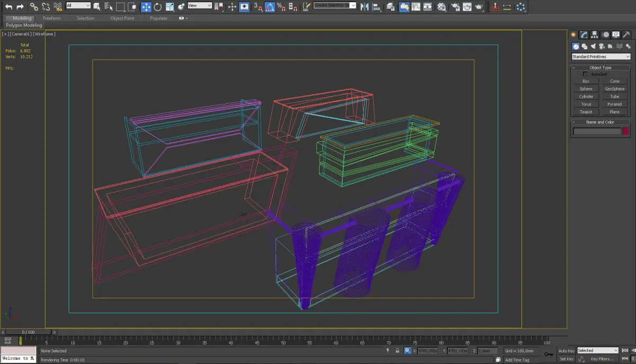Toggle the 3D Snaps button
The image size is (636, 364).
258,7
